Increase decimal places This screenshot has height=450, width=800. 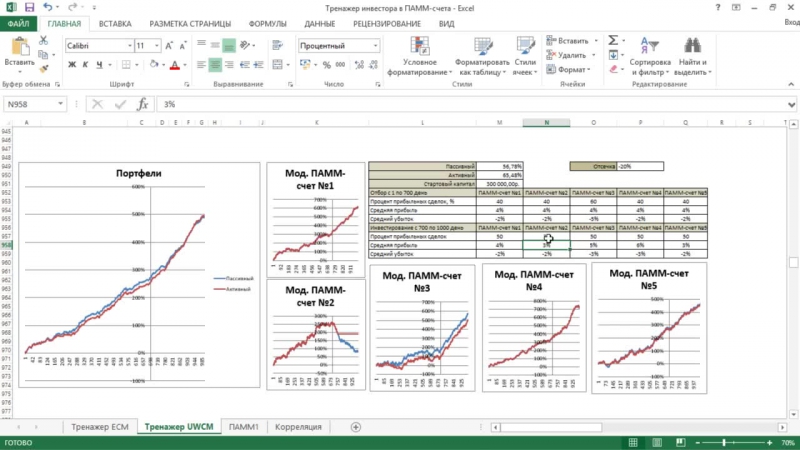pyautogui.click(x=359, y=65)
